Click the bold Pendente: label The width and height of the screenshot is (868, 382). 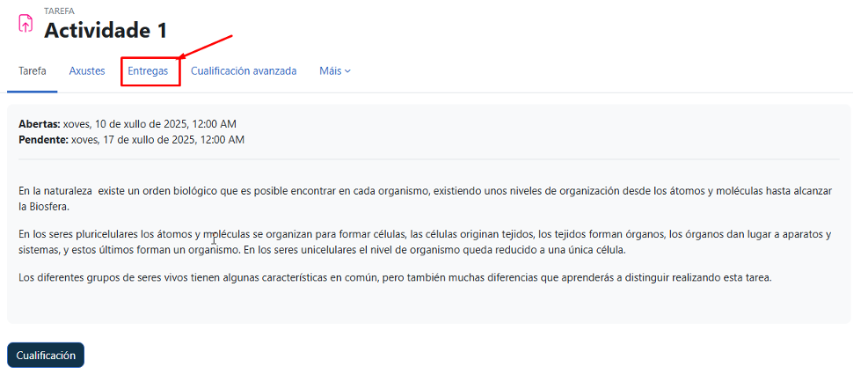(x=43, y=139)
